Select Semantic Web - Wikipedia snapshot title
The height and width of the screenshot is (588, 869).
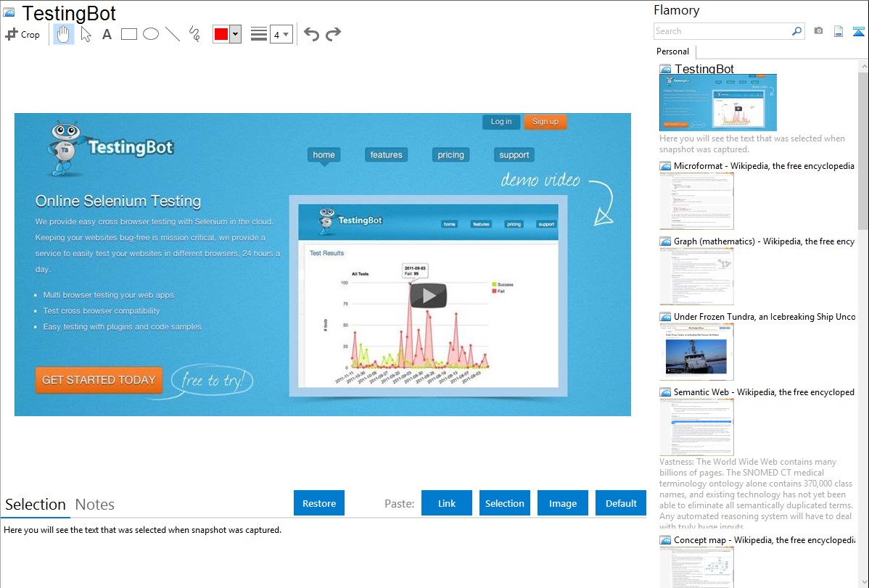click(764, 392)
